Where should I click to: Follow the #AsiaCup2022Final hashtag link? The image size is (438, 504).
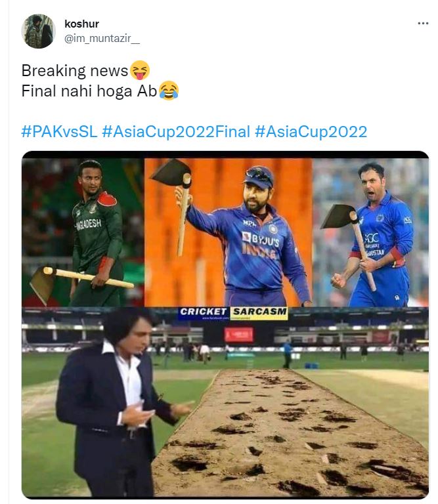click(x=176, y=131)
